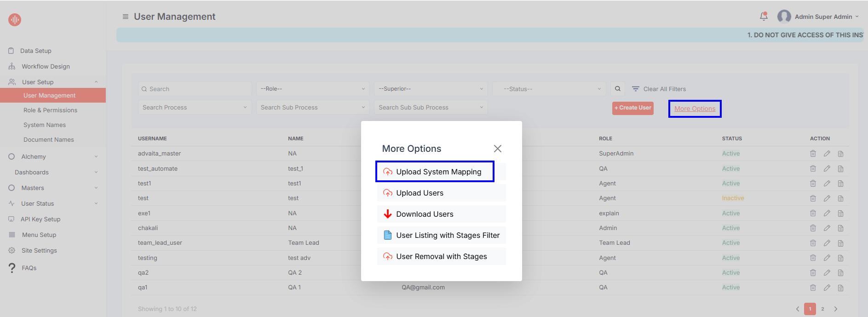Expand the Masters section
Image resolution: width=868 pixels, height=317 pixels.
click(53, 188)
